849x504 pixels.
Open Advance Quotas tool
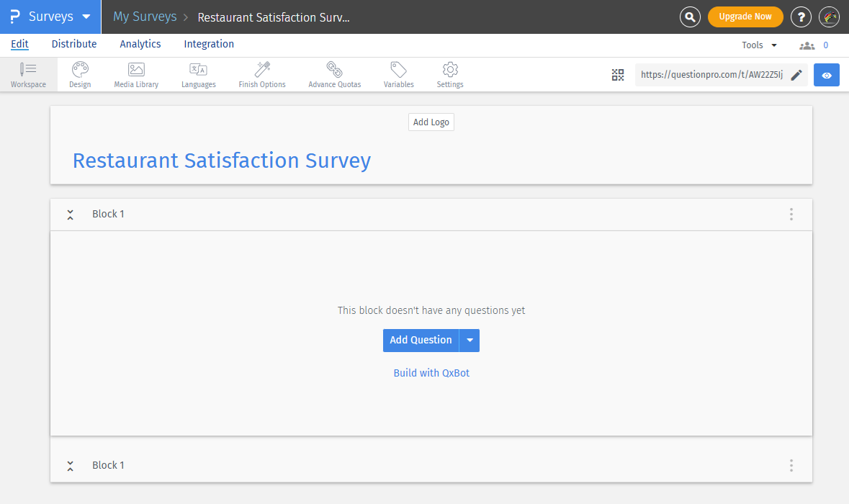tap(334, 74)
